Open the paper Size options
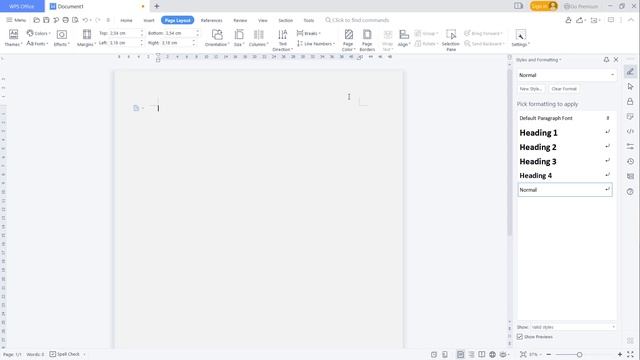The width and height of the screenshot is (640, 360). point(239,38)
